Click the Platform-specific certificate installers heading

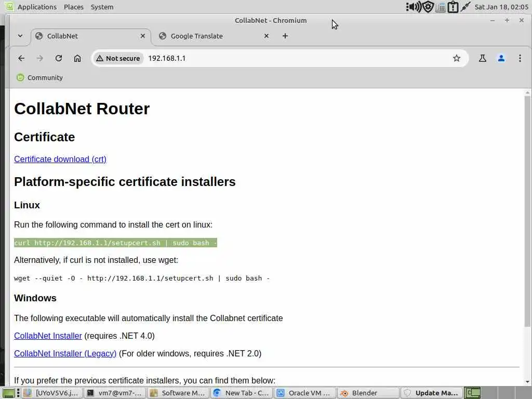point(125,182)
